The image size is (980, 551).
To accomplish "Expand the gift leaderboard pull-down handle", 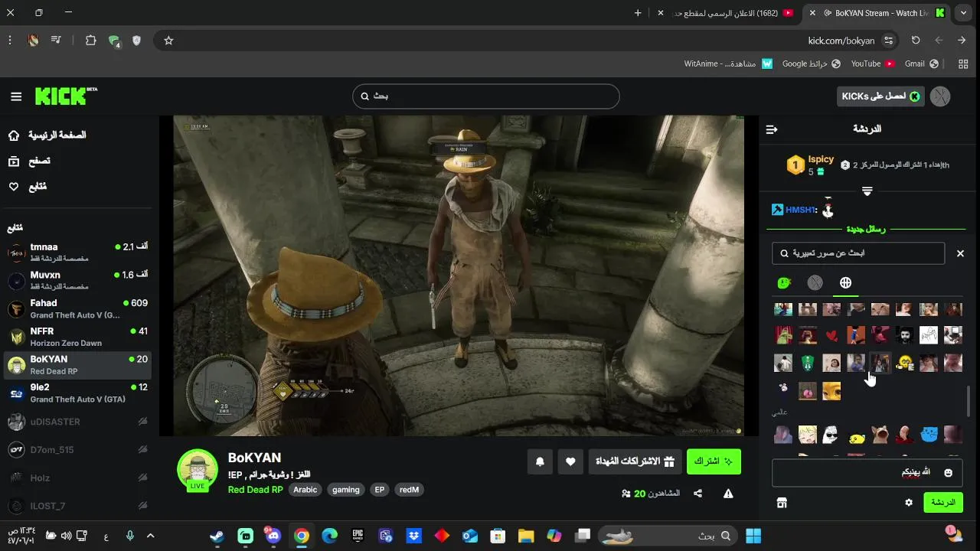I will (x=867, y=191).
